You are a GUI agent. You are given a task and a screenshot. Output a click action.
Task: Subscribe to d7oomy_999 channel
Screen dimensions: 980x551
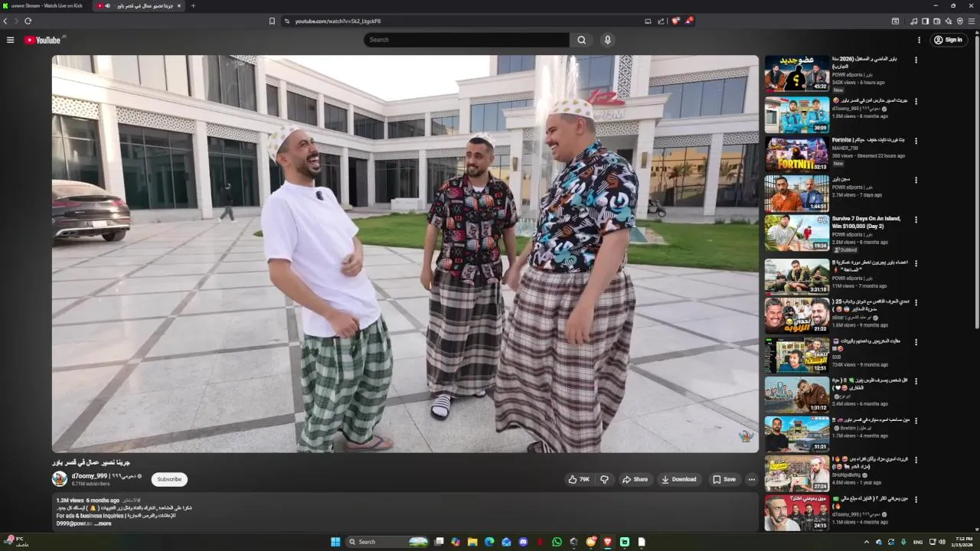[169, 479]
